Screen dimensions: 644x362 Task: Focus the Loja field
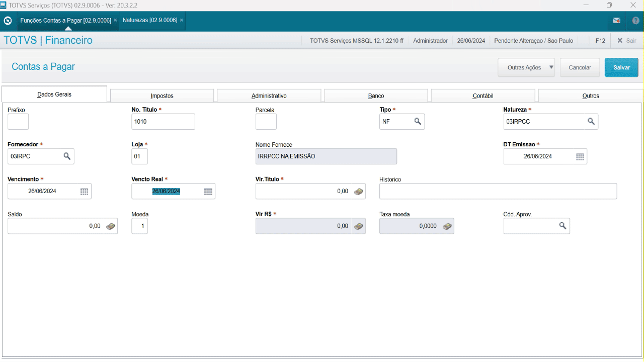[x=139, y=156]
